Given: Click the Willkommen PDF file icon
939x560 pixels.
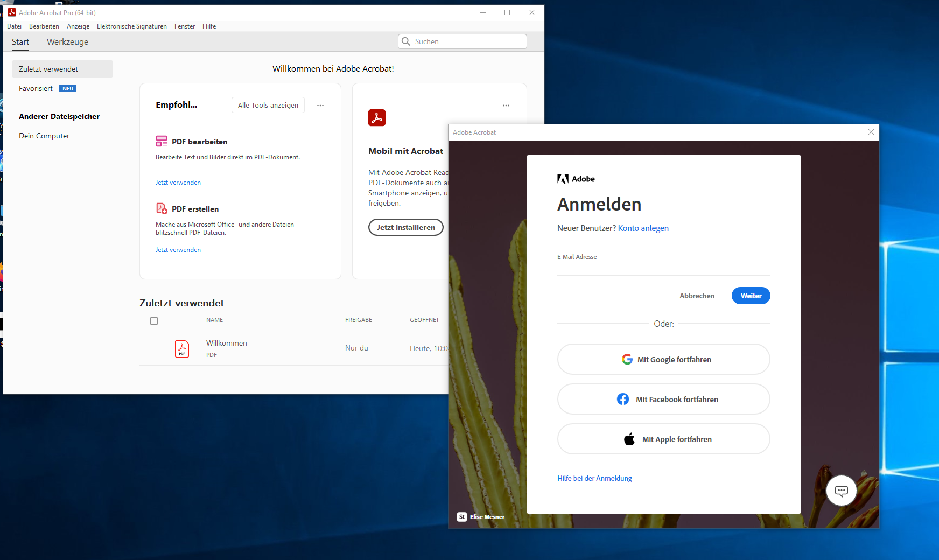Looking at the screenshot, I should coord(182,348).
